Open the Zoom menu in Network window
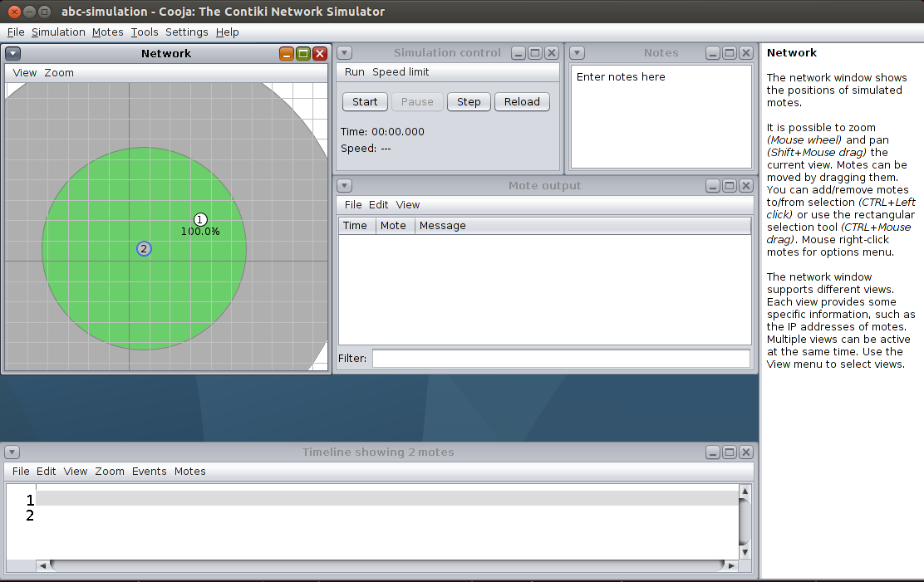This screenshot has height=582, width=924. click(59, 73)
